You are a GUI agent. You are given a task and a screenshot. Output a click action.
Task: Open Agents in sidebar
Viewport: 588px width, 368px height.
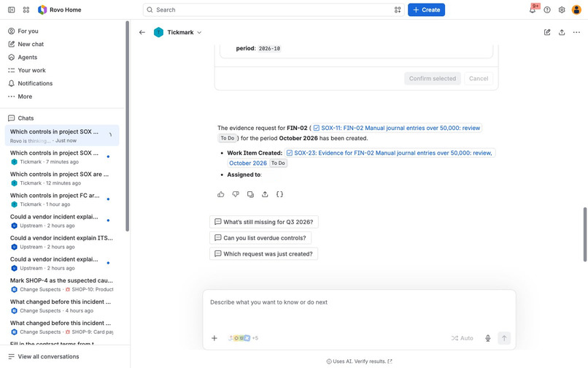pyautogui.click(x=62, y=57)
